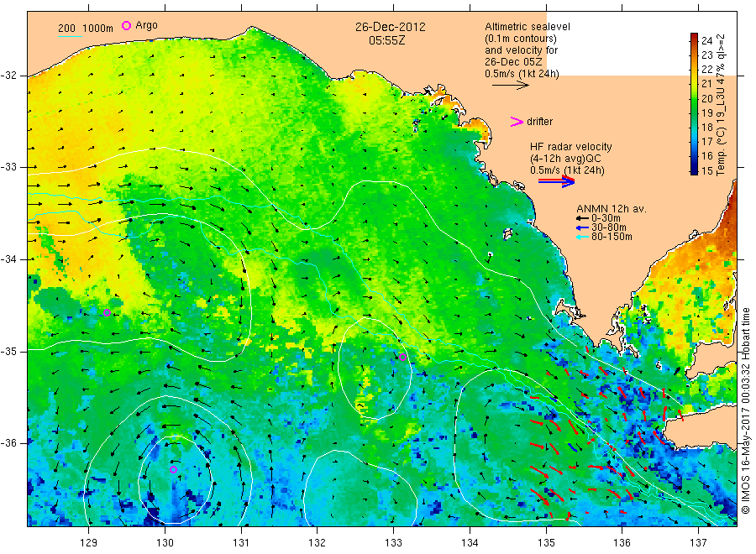
Task: Click the longitude axis label 133
Action: tap(393, 543)
